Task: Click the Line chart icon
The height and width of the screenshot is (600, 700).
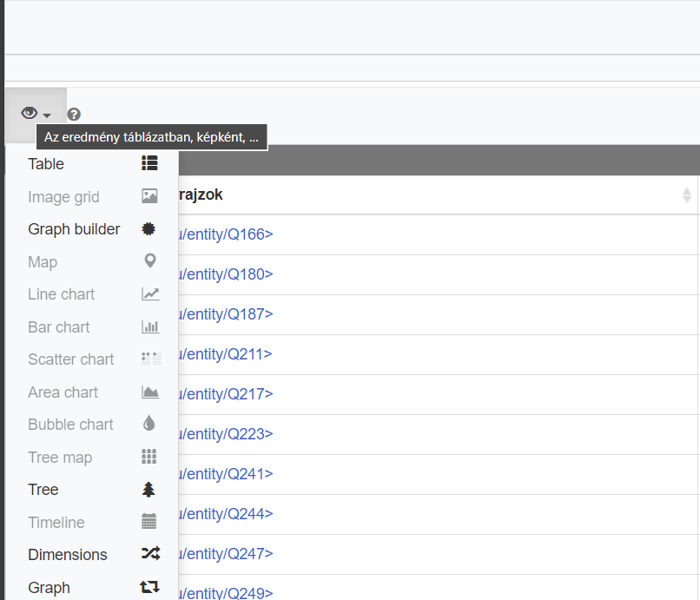Action: point(149,294)
